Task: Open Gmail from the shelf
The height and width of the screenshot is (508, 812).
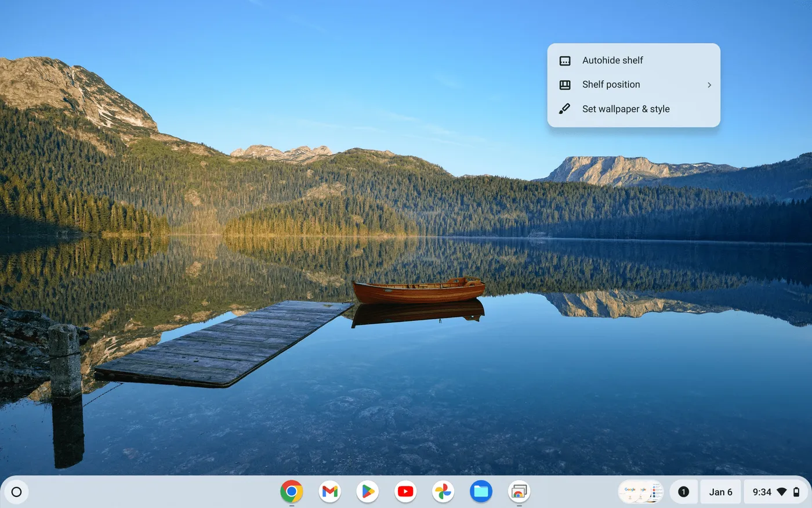Action: tap(330, 492)
